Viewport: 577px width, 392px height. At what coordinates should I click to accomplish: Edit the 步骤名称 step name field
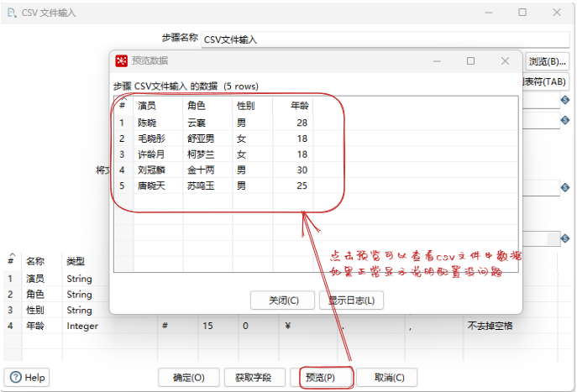coord(385,39)
